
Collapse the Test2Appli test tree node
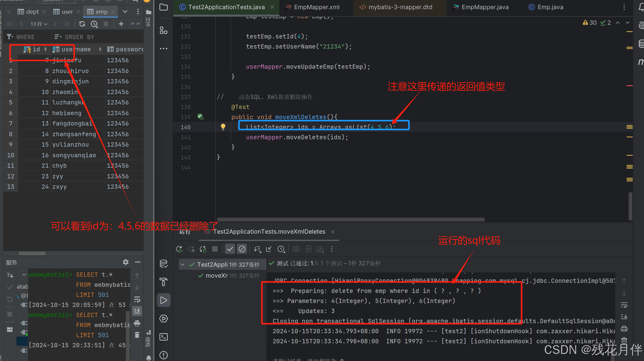(183, 264)
